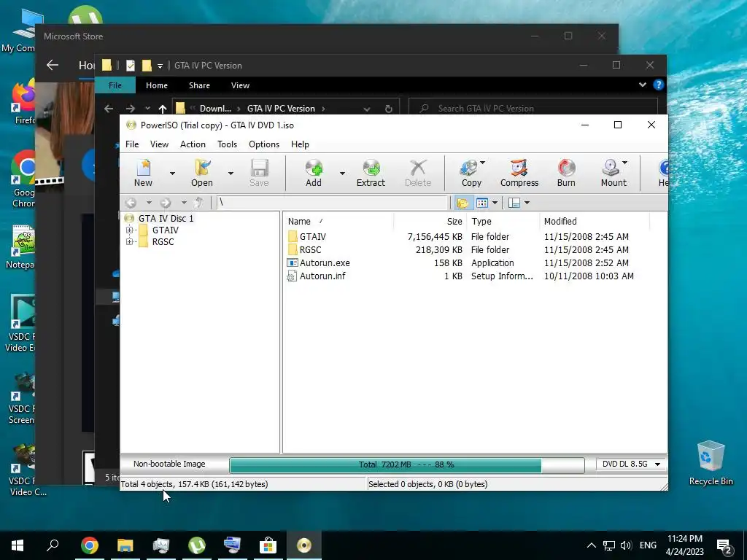
Task: Click the PowerISO path address field
Action: click(332, 203)
